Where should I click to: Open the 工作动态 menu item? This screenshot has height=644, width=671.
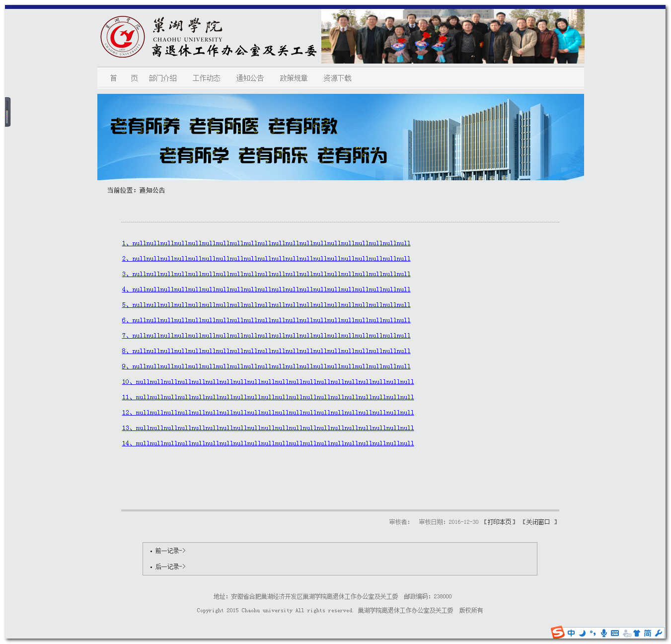(x=207, y=78)
